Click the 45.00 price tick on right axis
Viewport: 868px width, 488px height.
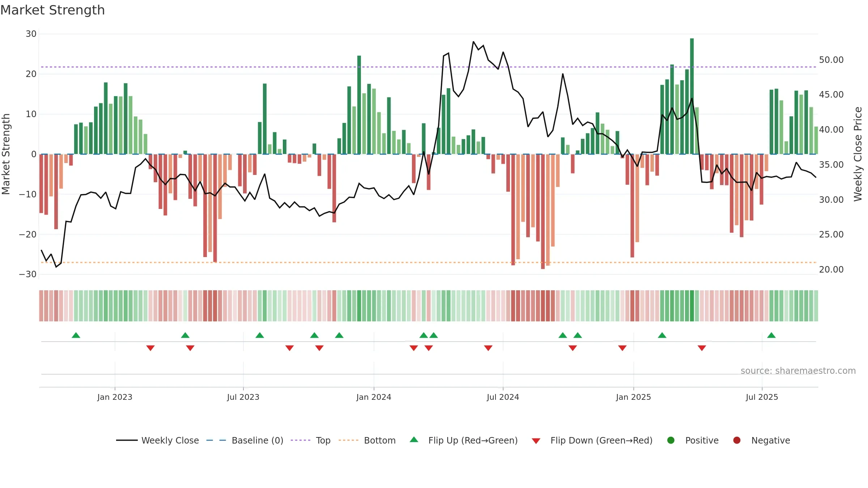point(831,94)
